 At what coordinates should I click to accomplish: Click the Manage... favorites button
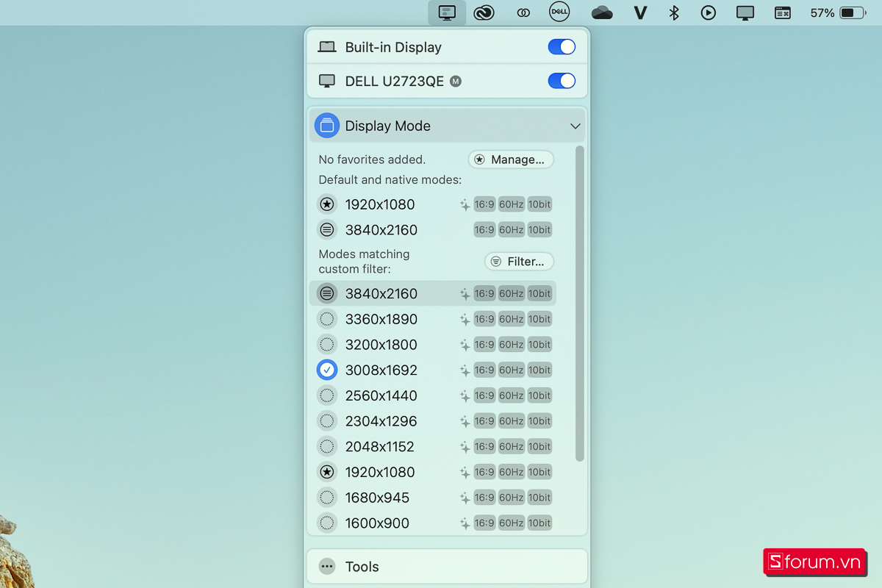coord(511,159)
